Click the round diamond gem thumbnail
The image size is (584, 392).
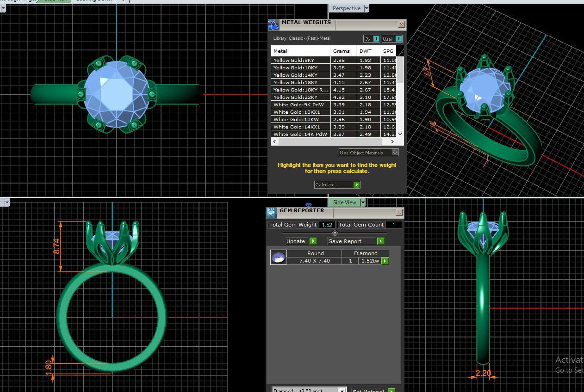(278, 257)
